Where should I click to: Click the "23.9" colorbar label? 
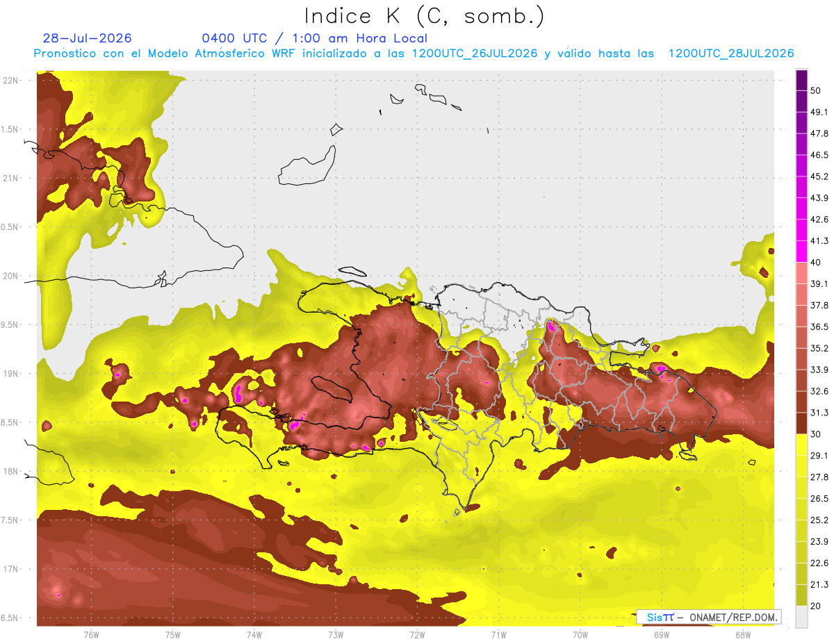(819, 542)
